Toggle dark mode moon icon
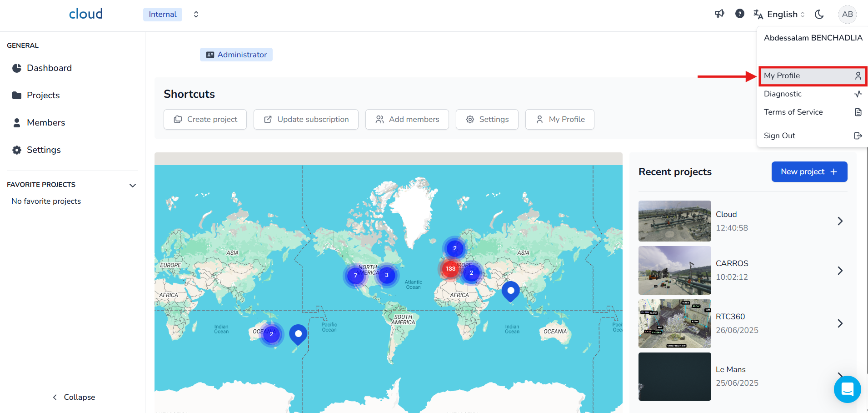Screen dimensions: 868x413 point(819,15)
